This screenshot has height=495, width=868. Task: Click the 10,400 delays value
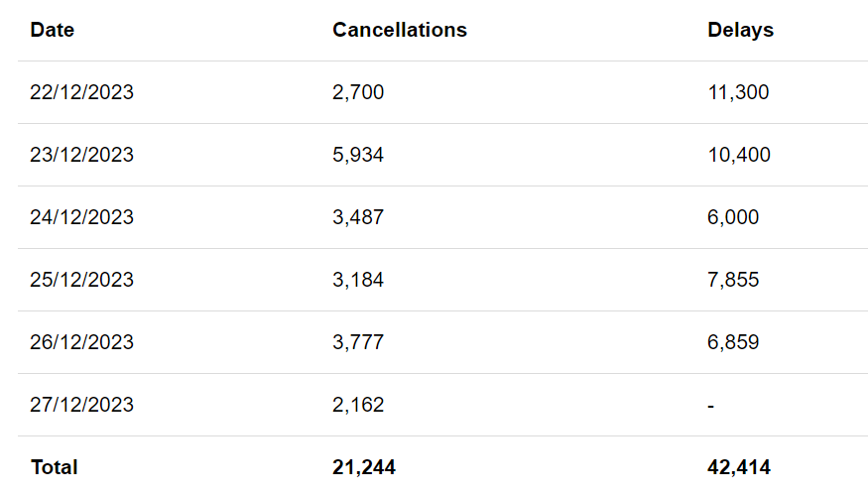739,155
